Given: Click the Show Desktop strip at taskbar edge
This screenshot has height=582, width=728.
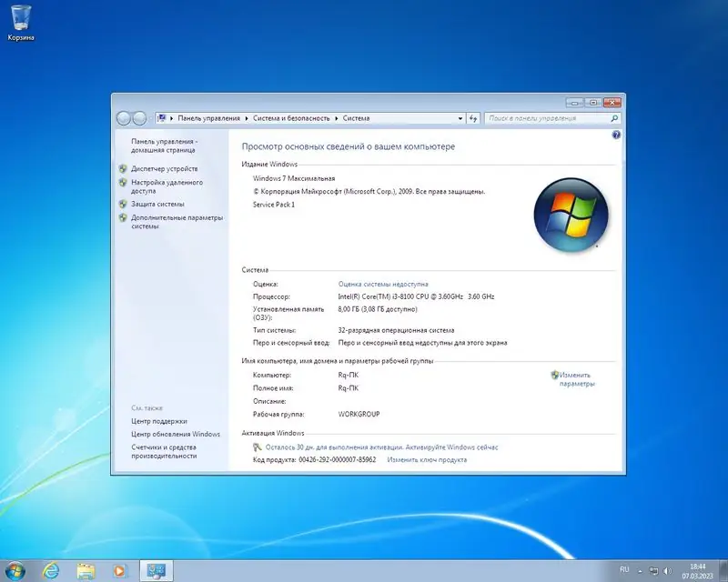Looking at the screenshot, I should (x=723, y=571).
